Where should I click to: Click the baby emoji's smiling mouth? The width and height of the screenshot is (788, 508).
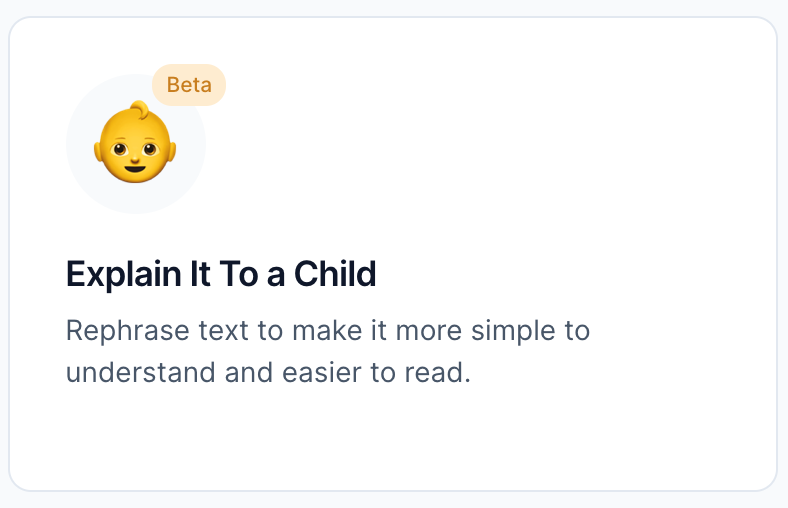pyautogui.click(x=135, y=166)
